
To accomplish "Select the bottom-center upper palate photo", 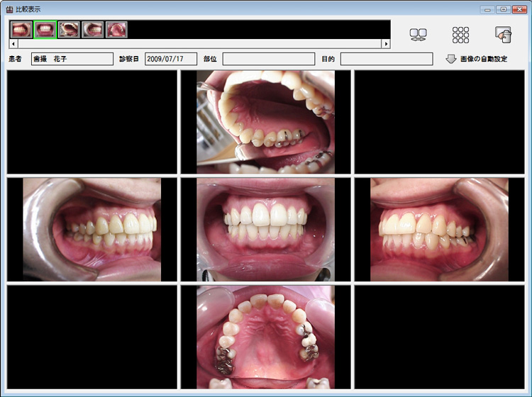I will click(266, 337).
